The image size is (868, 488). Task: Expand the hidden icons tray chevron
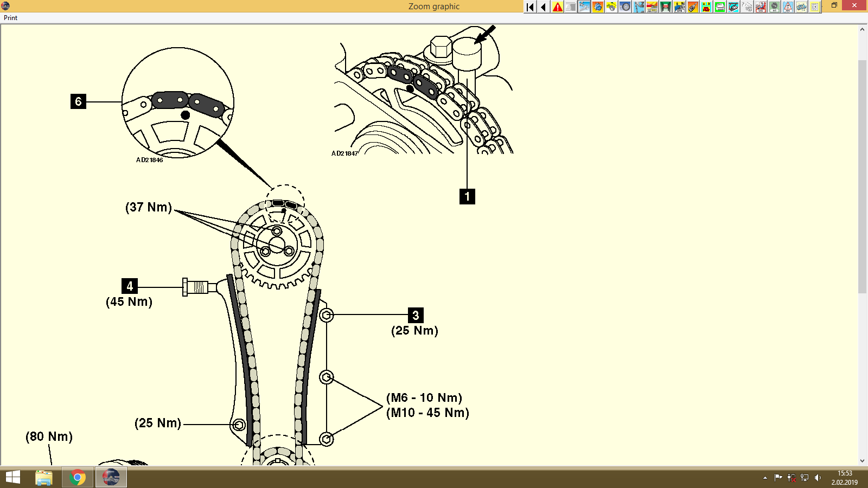pos(765,478)
